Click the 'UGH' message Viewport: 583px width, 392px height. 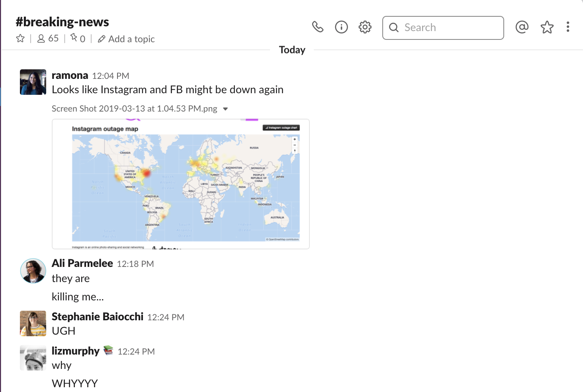tap(64, 331)
